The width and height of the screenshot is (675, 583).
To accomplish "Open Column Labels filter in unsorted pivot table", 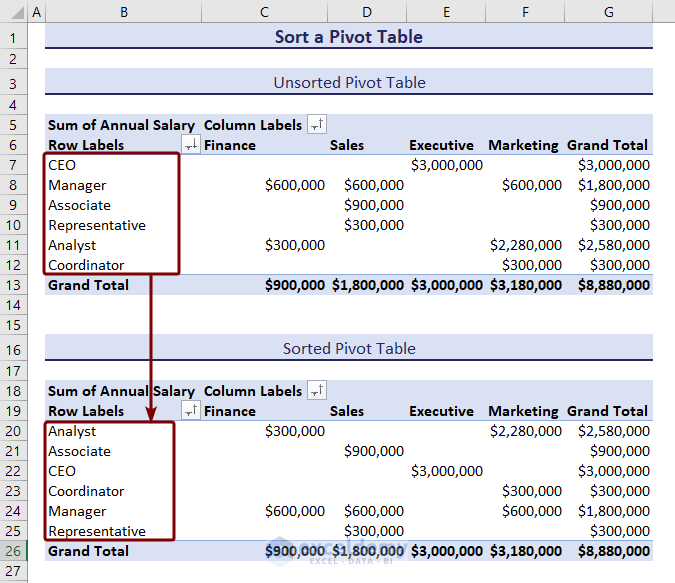I will 317,125.
